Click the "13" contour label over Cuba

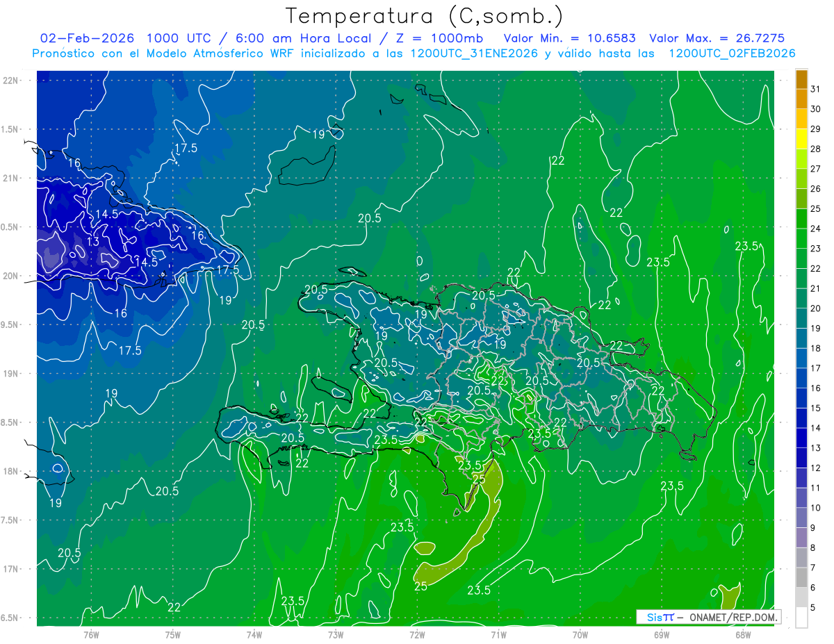pyautogui.click(x=93, y=242)
